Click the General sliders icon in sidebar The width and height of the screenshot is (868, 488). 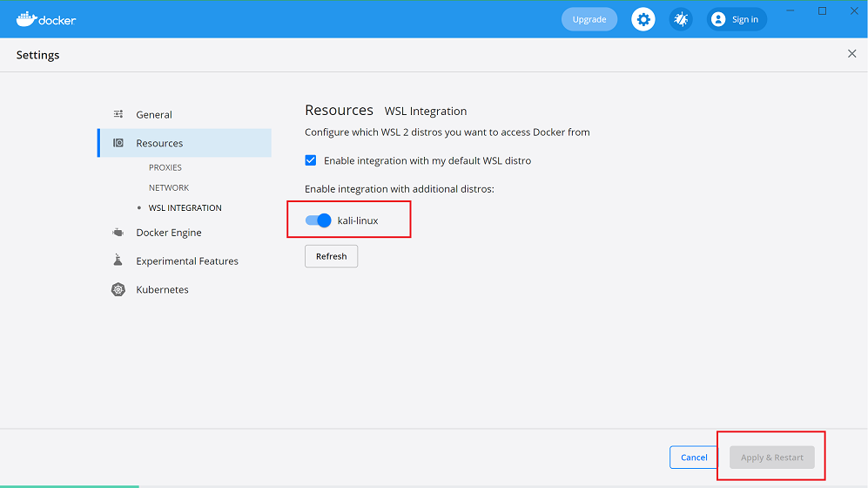click(x=118, y=114)
